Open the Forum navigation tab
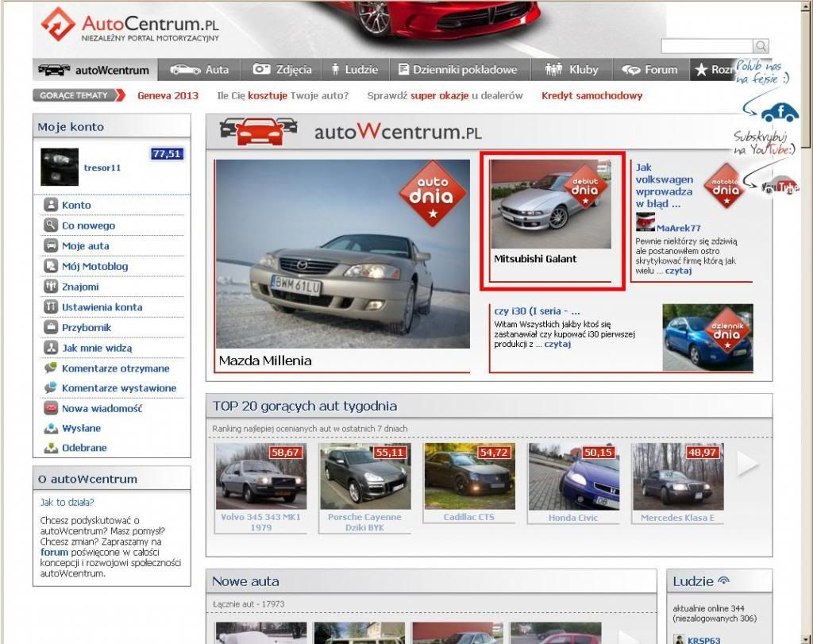This screenshot has height=644, width=813. pos(651,69)
